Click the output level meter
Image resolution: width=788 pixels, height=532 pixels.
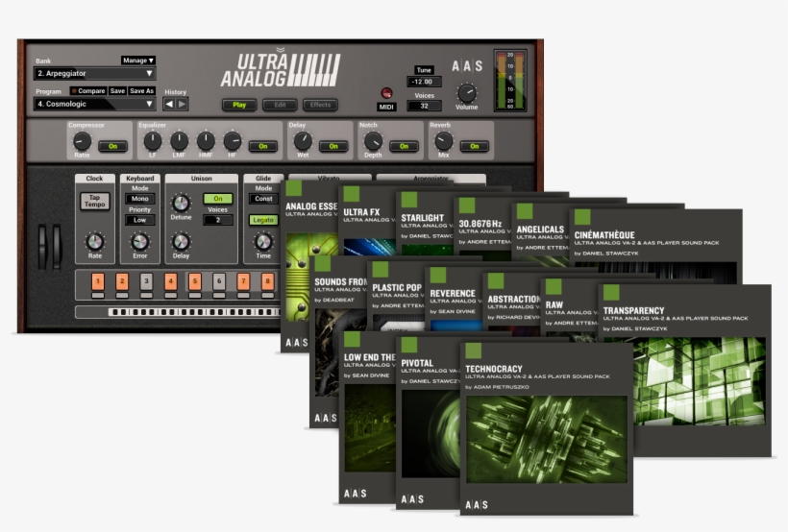pos(510,81)
